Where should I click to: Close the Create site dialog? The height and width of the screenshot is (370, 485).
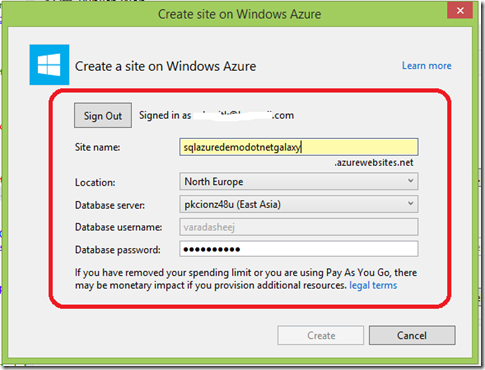click(460, 10)
